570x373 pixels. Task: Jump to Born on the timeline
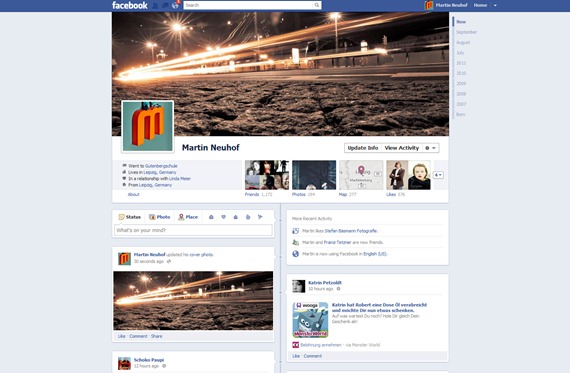[x=461, y=115]
